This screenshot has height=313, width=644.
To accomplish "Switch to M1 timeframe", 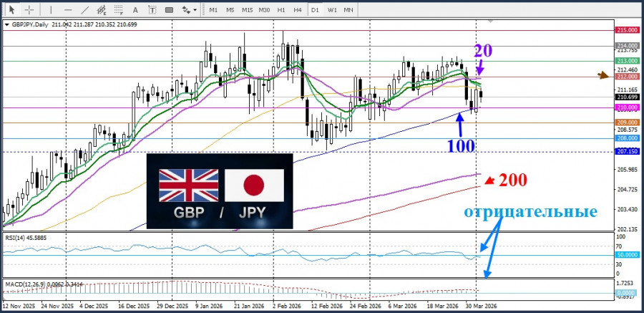I will coord(213,9).
